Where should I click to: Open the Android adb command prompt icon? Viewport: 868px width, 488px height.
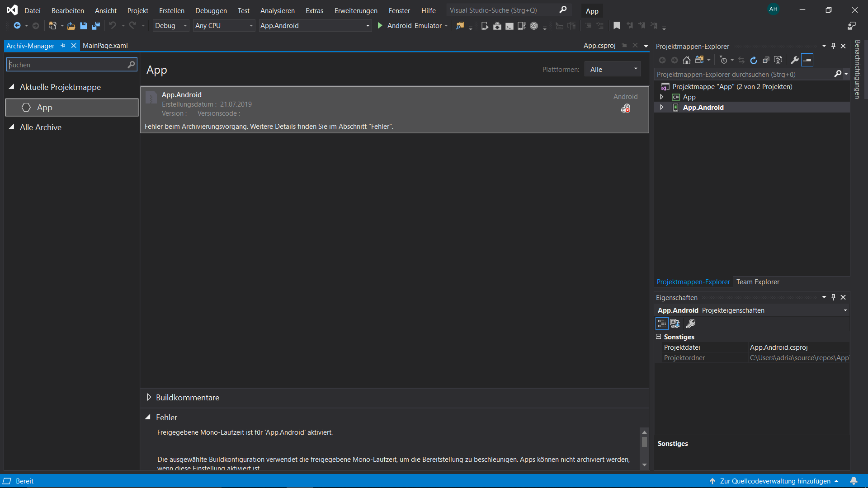point(509,26)
